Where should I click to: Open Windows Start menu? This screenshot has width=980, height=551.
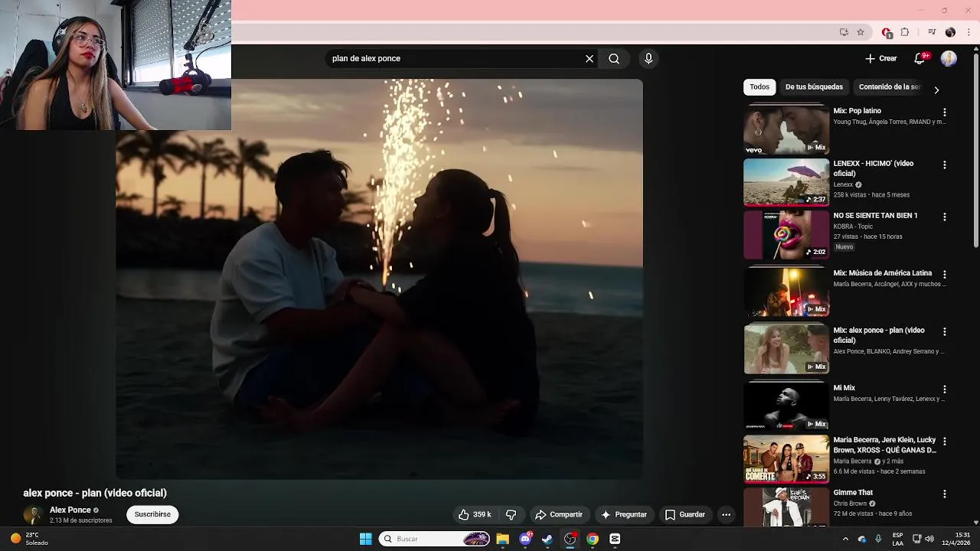365,539
